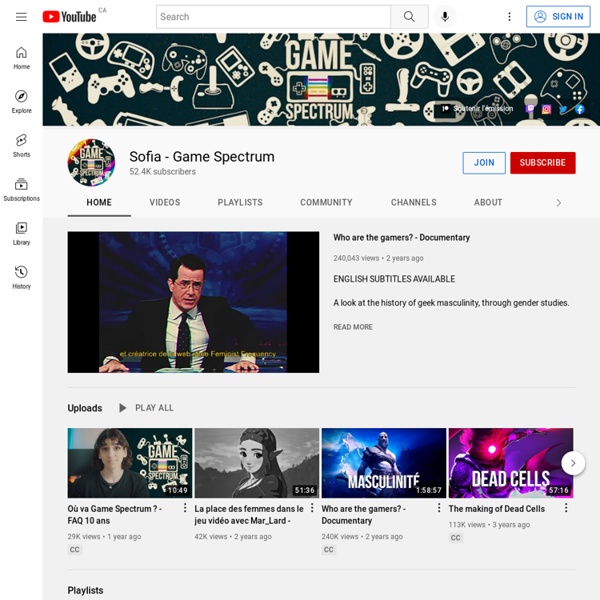Image resolution: width=600 pixels, height=600 pixels.
Task: Open History in the sidebar
Action: pos(21,278)
